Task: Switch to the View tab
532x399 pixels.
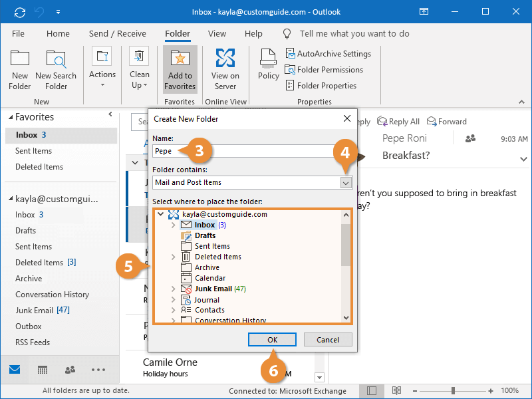Action: point(217,34)
